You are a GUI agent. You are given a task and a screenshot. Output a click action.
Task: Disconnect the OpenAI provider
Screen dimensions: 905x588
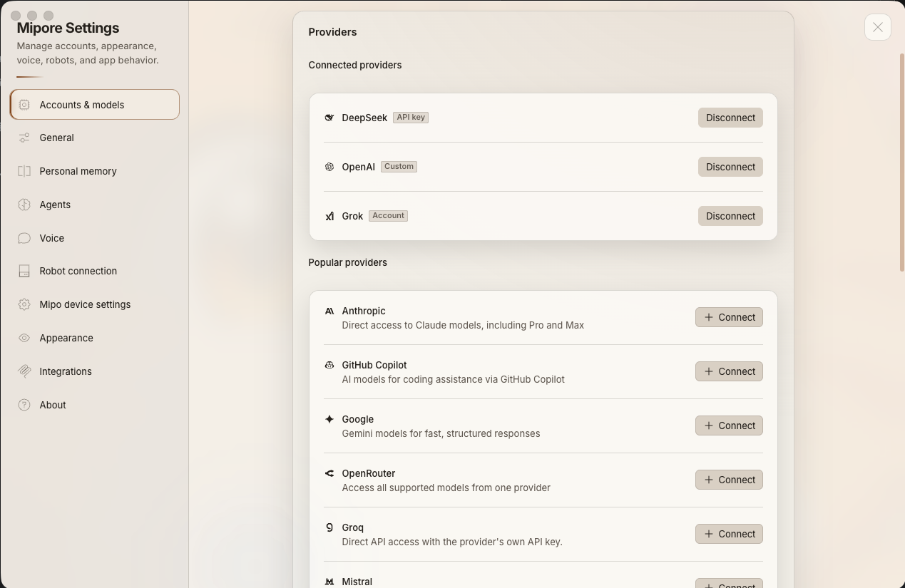point(730,167)
